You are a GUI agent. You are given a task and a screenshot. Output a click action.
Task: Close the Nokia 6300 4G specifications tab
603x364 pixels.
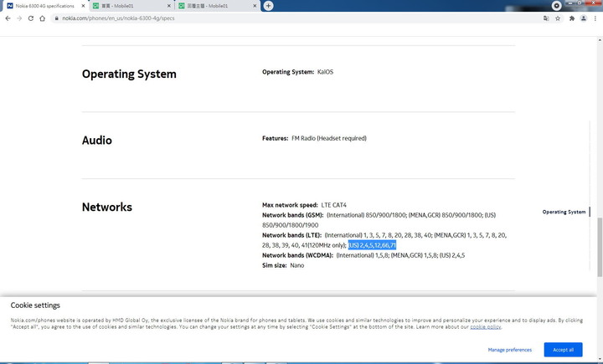click(x=83, y=6)
